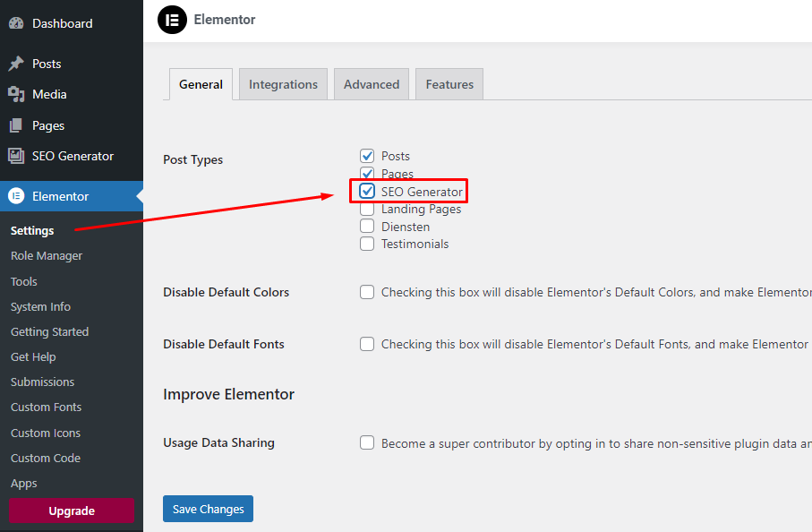This screenshot has height=532, width=812.
Task: Open the Media menu item
Action: [72, 94]
